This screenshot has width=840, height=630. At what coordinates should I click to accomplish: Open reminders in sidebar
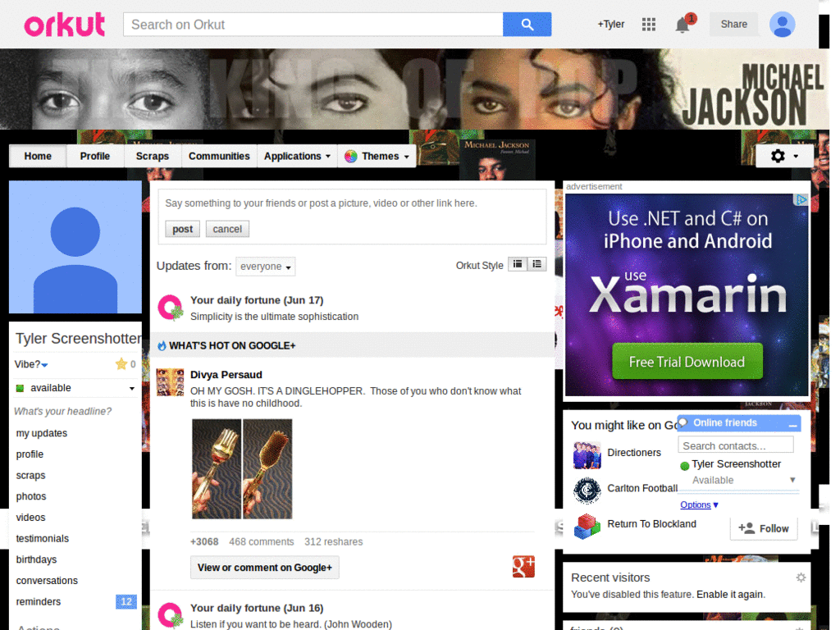click(x=38, y=601)
